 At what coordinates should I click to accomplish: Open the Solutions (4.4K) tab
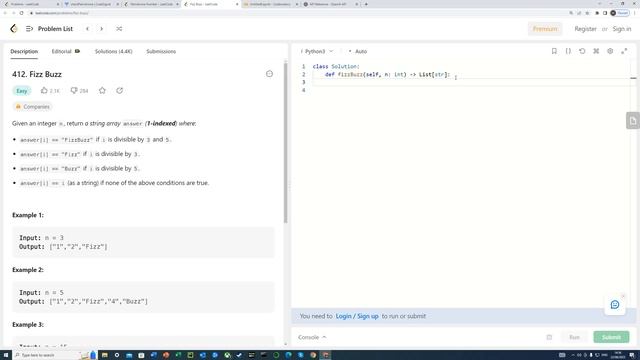point(113,51)
